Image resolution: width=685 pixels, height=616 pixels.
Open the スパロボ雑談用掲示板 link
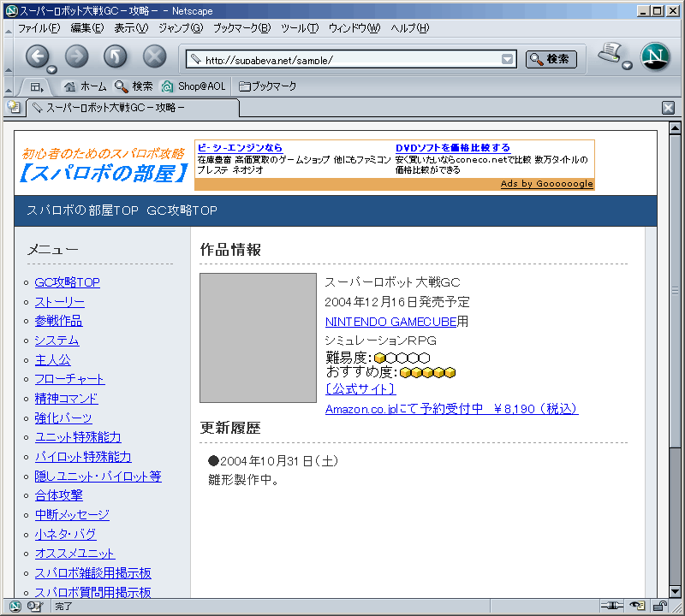pos(93,572)
